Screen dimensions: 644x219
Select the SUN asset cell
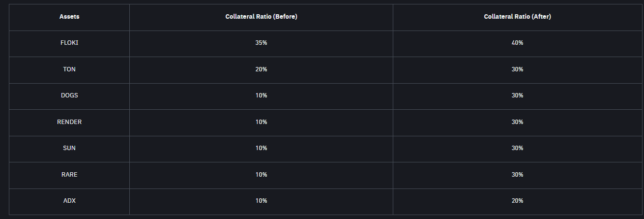(69, 148)
